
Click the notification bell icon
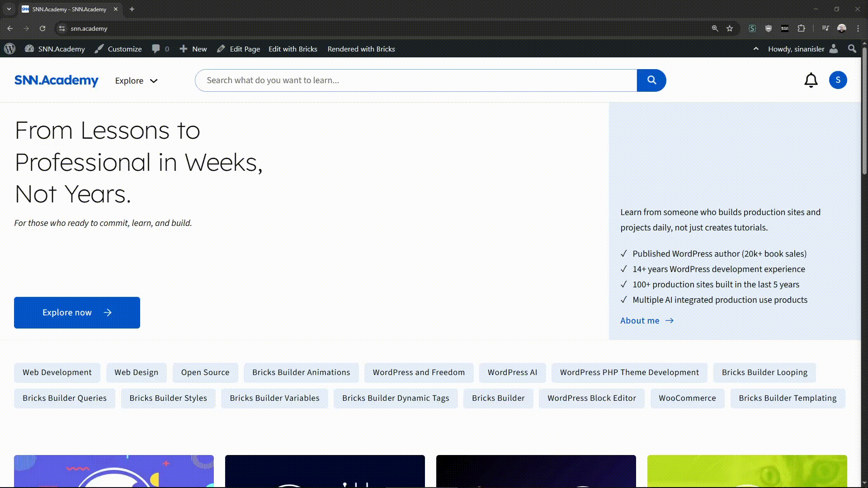pos(811,80)
